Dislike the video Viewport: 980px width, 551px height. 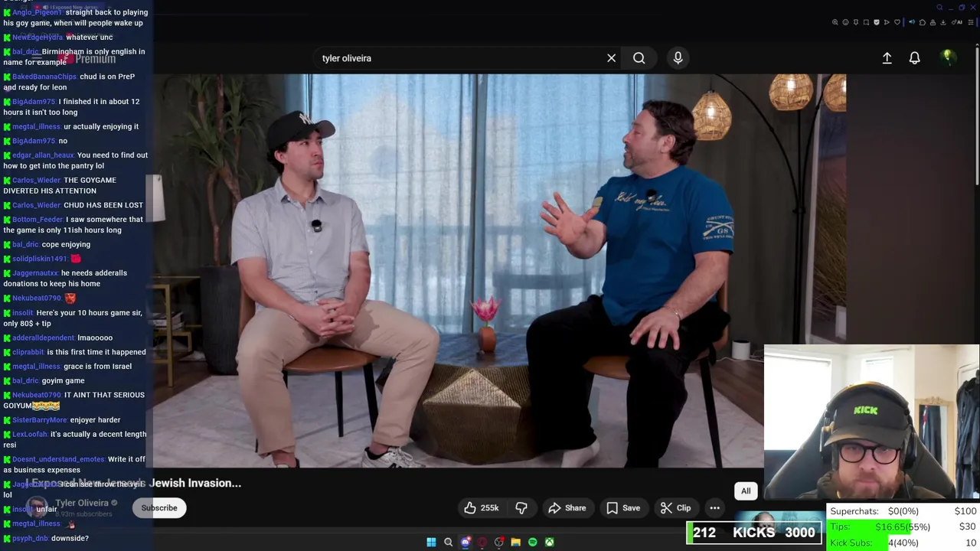click(x=521, y=508)
